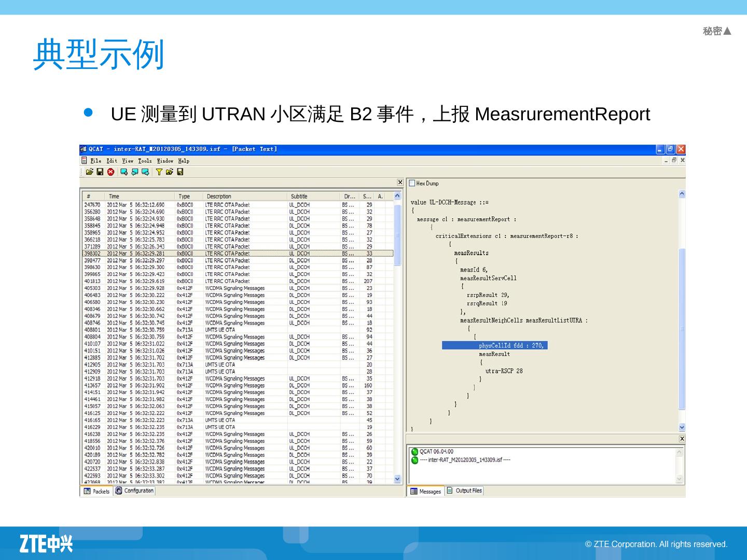
Task: Sort packets by Subtitle column header
Action: coord(299,197)
